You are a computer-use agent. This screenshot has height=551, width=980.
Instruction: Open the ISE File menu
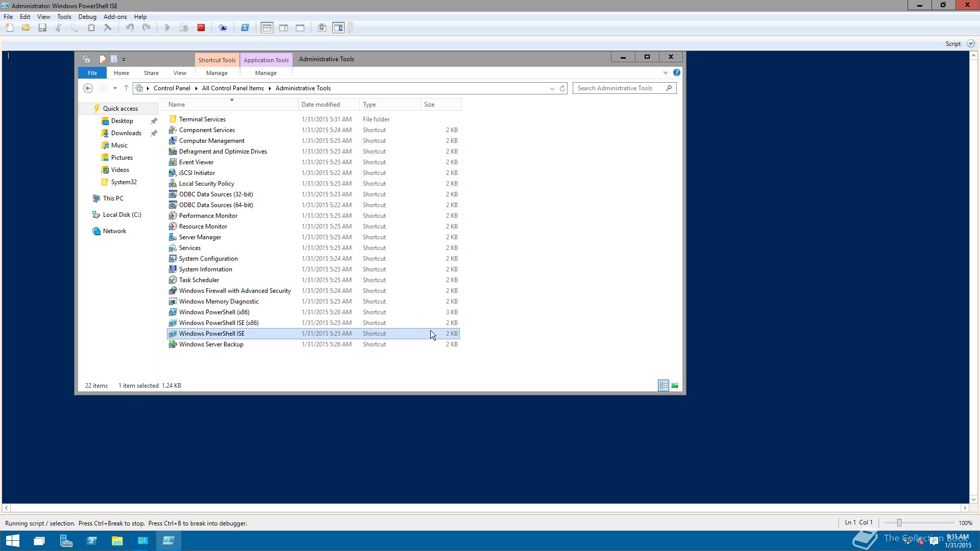[x=8, y=17]
